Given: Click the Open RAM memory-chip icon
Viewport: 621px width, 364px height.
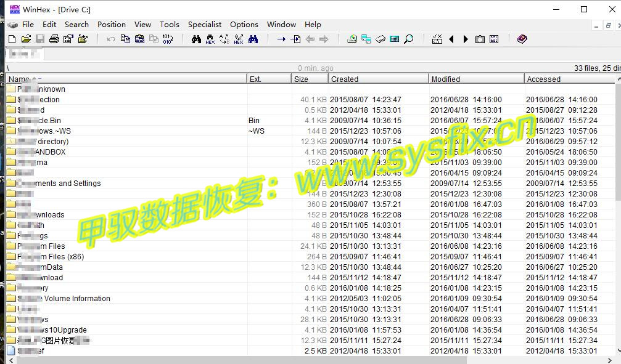Looking at the screenshot, I should coord(380,39).
